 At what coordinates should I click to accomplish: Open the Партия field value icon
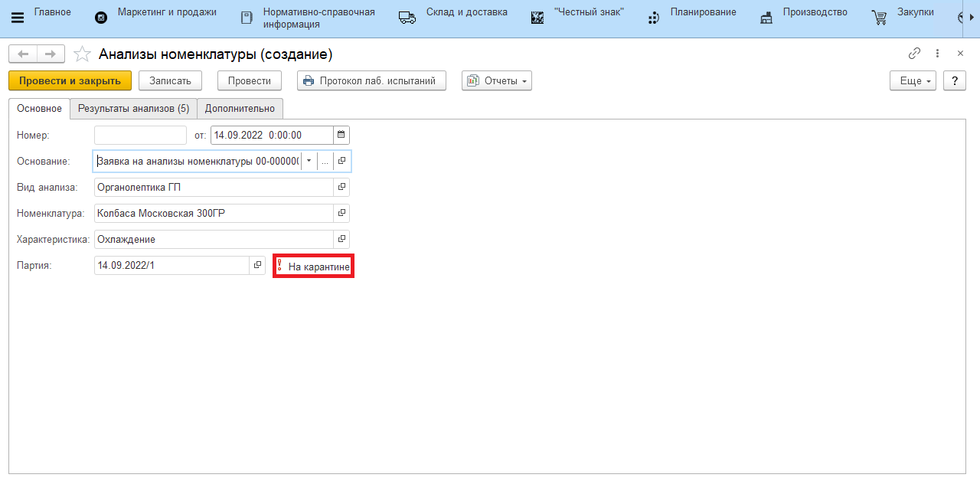257,265
